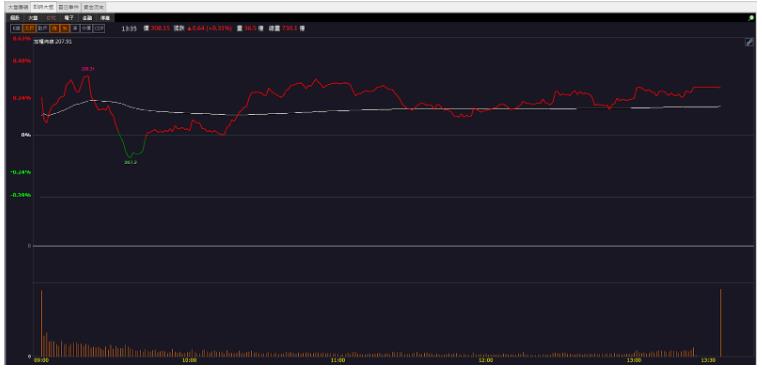Image resolution: width=762 pixels, height=369 pixels.
Task: Click the 13:35 timestamp in header
Action: pyautogui.click(x=129, y=28)
